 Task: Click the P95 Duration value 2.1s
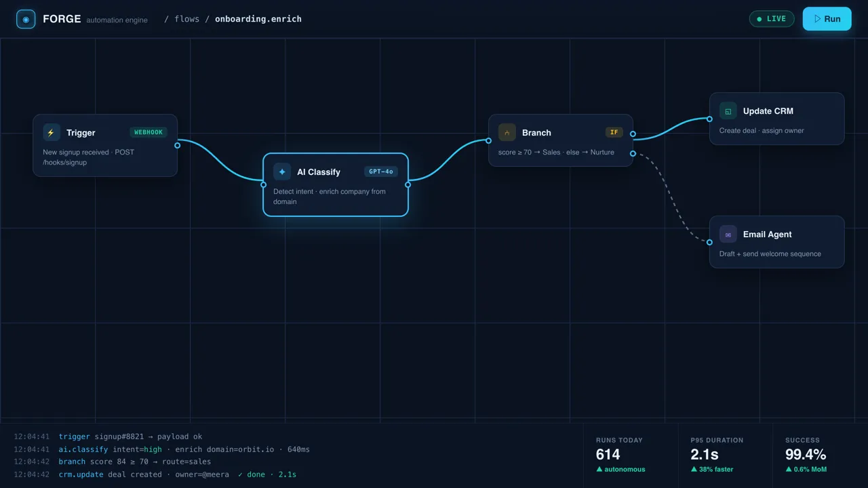[x=705, y=454]
